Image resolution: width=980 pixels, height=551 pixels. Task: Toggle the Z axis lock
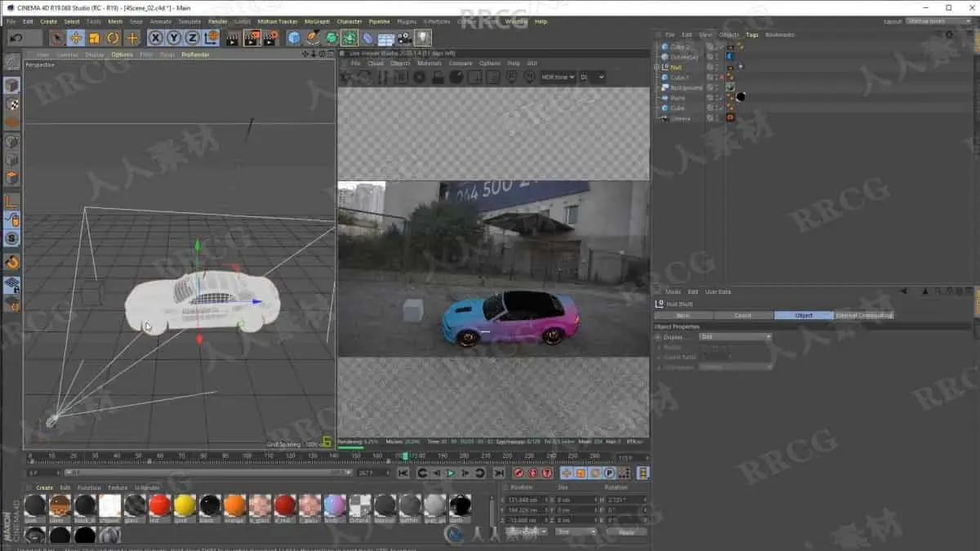[x=192, y=38]
